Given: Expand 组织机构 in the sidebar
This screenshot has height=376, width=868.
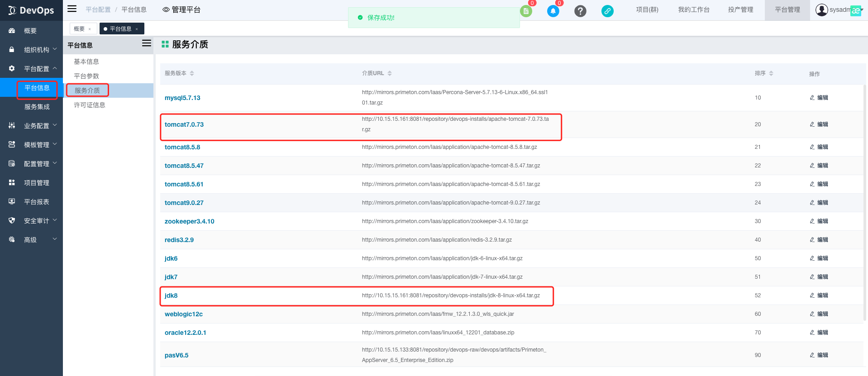Looking at the screenshot, I should click(x=36, y=50).
